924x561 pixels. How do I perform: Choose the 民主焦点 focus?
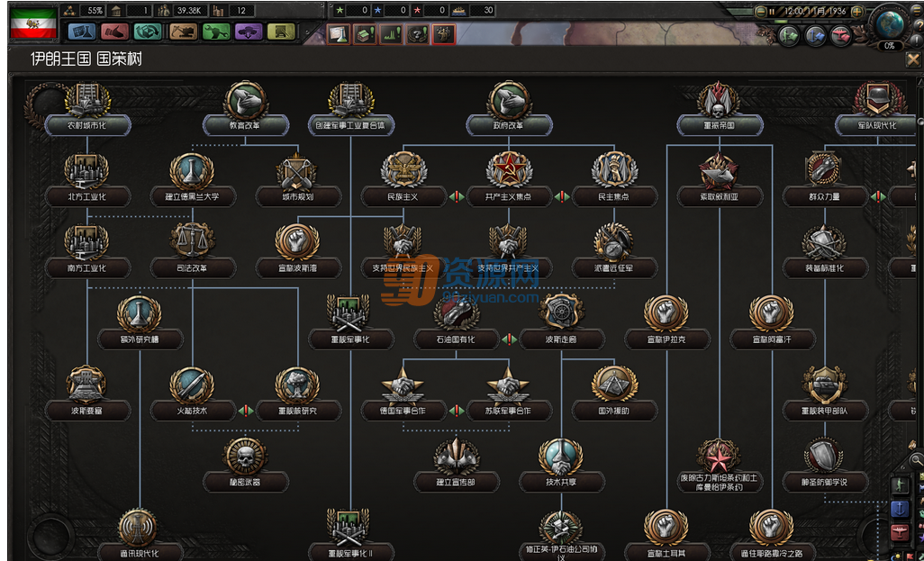tap(614, 180)
